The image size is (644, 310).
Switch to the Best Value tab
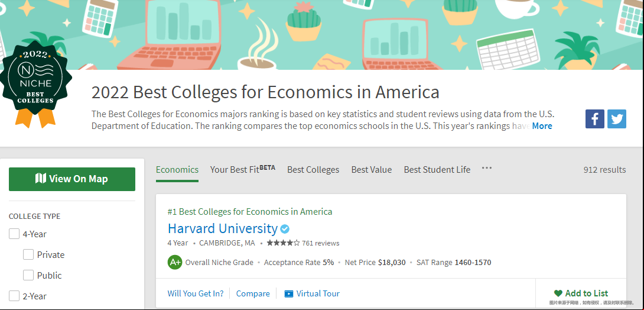tap(371, 170)
